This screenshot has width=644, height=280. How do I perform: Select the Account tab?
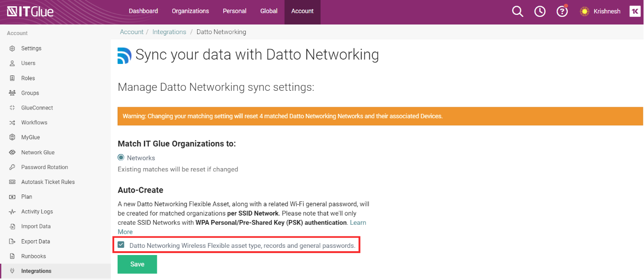click(302, 11)
